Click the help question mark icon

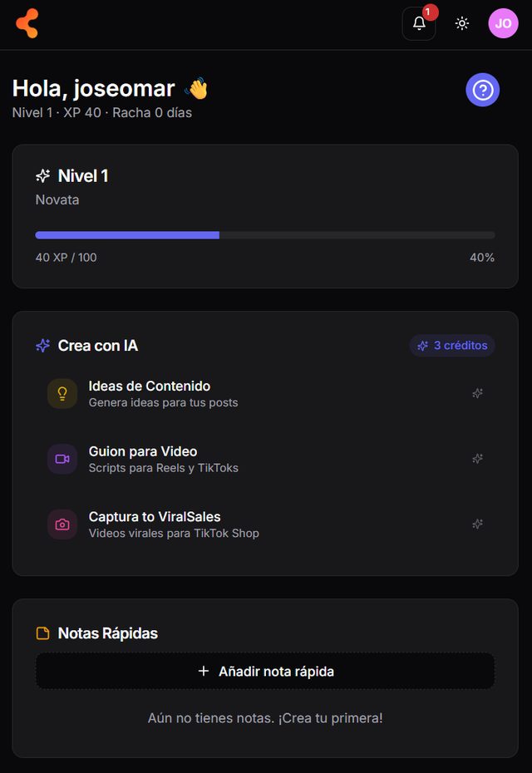(x=482, y=90)
